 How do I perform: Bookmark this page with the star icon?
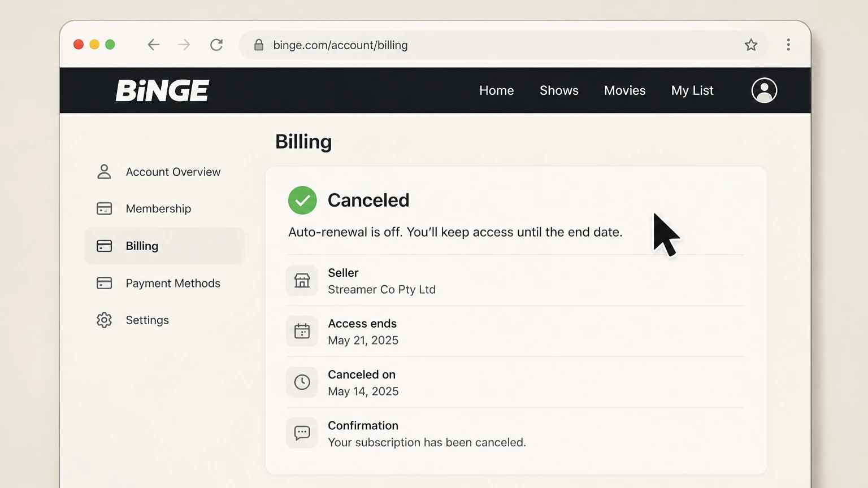(750, 45)
